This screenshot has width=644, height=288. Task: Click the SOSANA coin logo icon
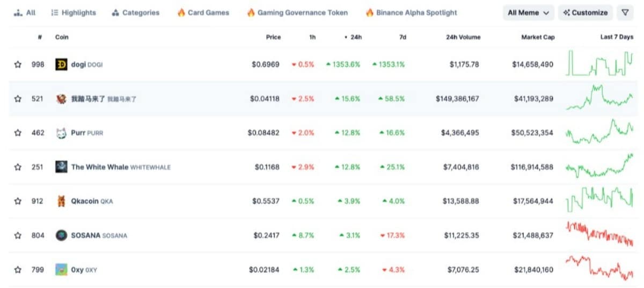point(62,235)
